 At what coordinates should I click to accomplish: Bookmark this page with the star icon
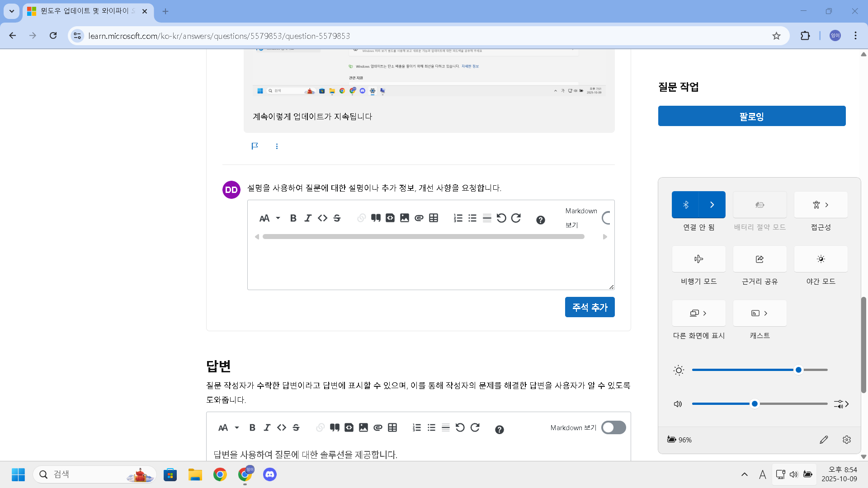pos(776,36)
